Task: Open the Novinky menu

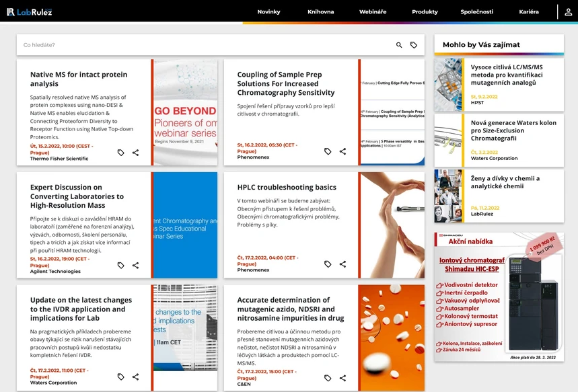Action: 268,12
